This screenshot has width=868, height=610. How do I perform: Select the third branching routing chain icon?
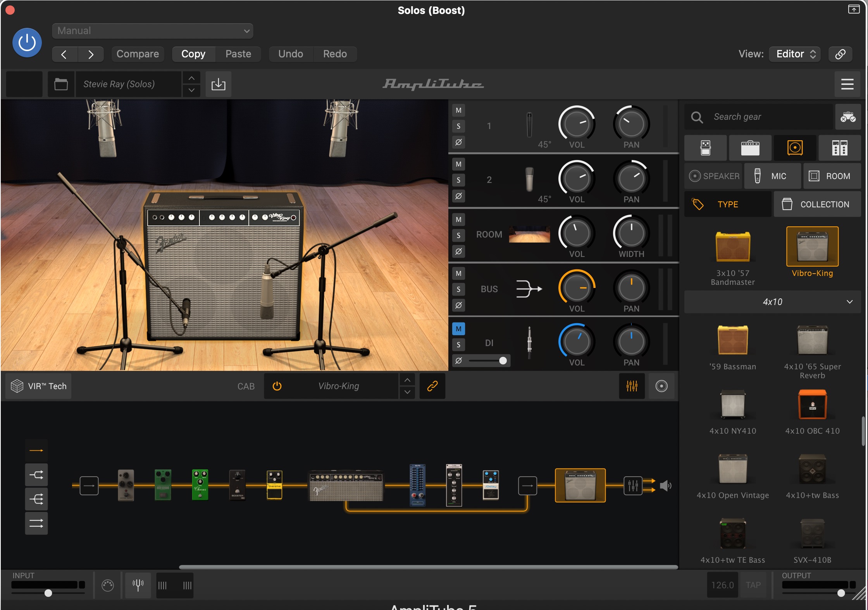(x=36, y=499)
